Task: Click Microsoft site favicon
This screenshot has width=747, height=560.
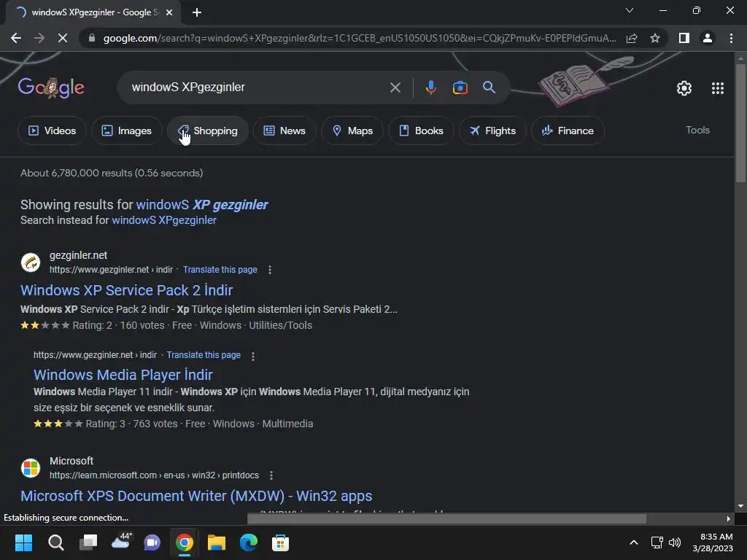Action: [x=31, y=467]
